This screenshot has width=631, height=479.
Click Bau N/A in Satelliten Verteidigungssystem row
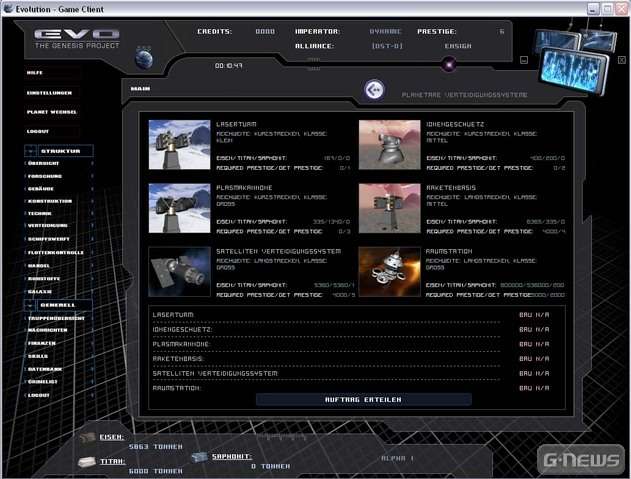[534, 374]
